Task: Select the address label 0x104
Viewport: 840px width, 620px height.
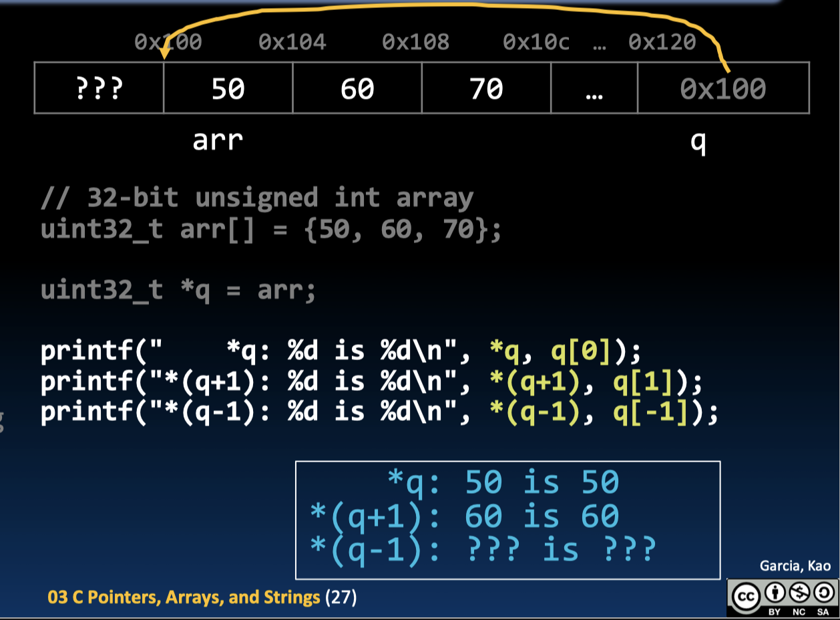Action: (292, 41)
